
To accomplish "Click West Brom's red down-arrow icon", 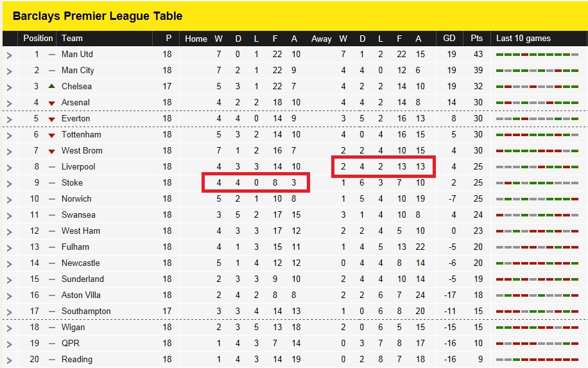I will [52, 152].
